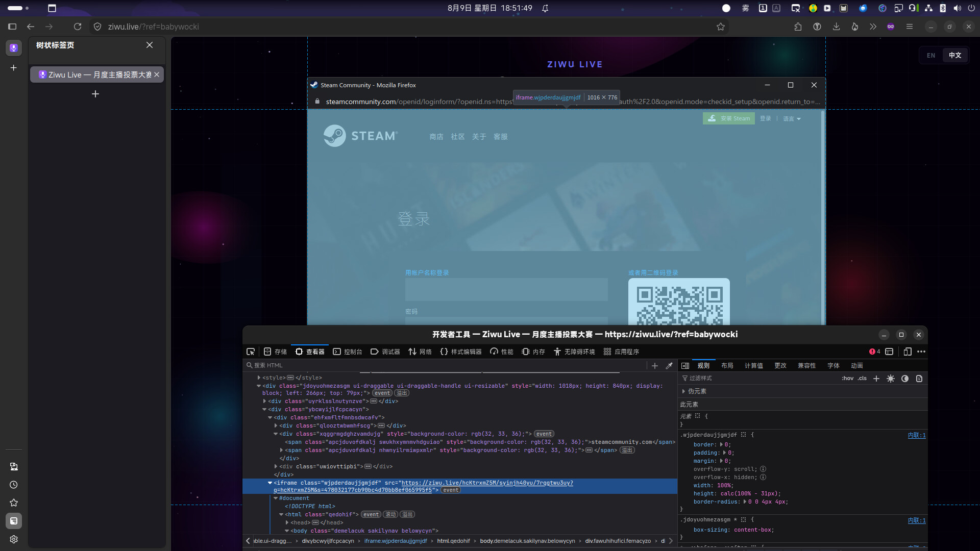Open the error count indicator in devtools
The width and height of the screenshot is (980, 551).
pos(875,352)
